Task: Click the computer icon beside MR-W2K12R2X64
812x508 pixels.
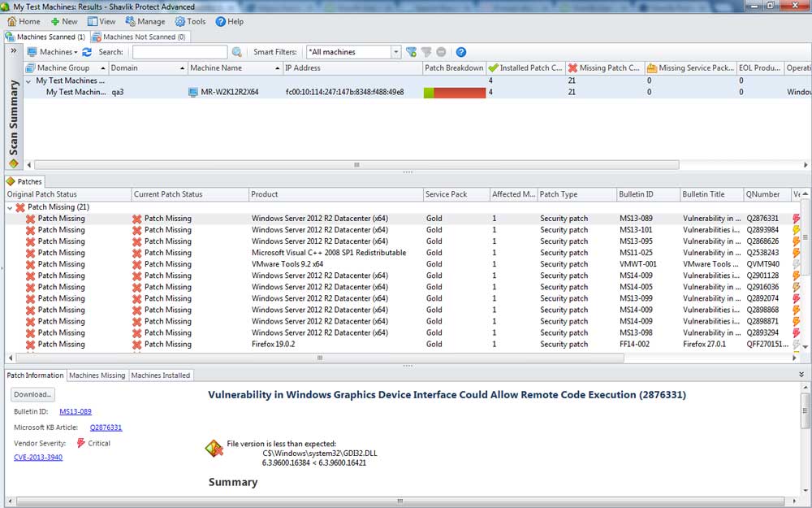Action: point(193,93)
